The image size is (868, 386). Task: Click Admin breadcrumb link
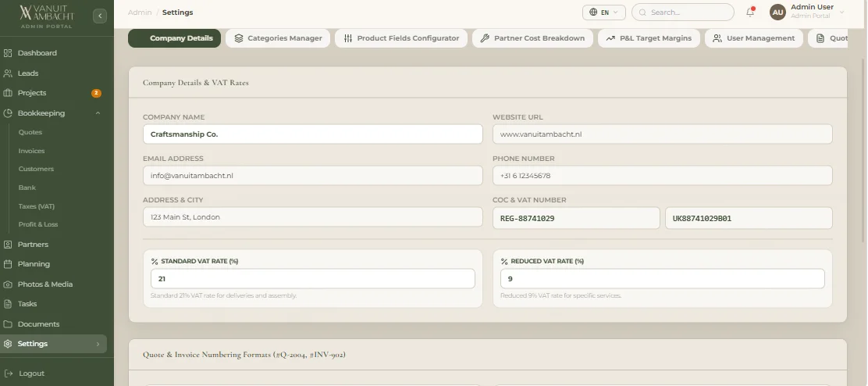(140, 13)
